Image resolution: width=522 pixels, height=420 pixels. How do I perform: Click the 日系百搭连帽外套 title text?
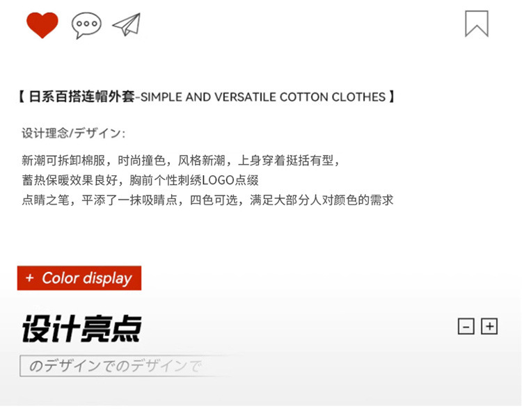click(81, 97)
